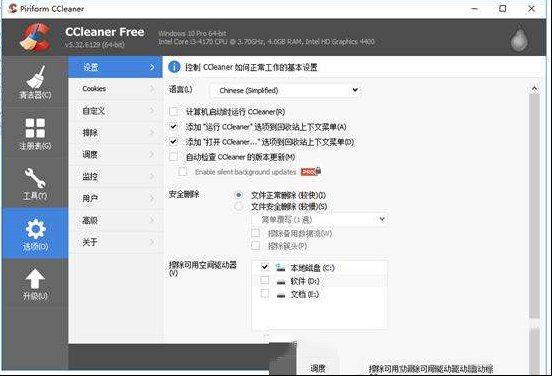Open the Cookies menu item
This screenshot has width=552, height=376.
[115, 89]
